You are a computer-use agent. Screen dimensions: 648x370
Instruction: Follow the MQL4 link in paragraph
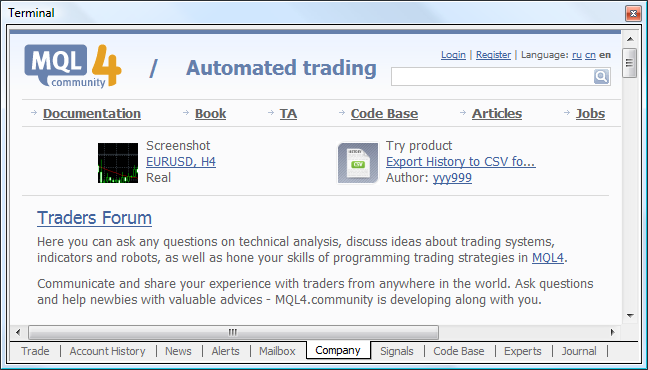coord(548,258)
